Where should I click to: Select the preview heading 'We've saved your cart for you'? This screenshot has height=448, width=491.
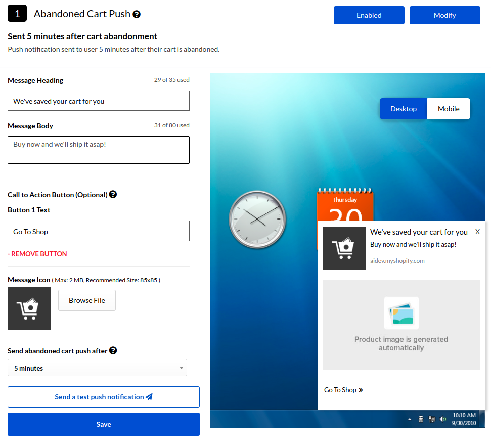419,232
